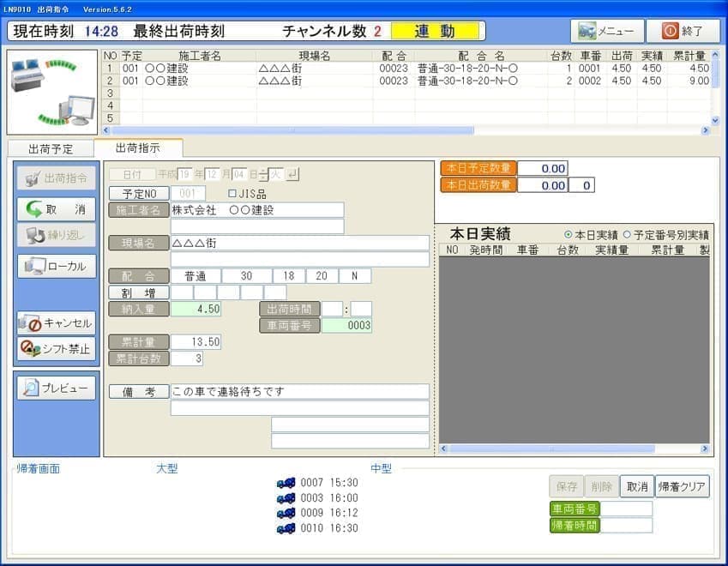This screenshot has width=728, height=566.
Task: Click the 帰着クリア button
Action: pyautogui.click(x=682, y=486)
